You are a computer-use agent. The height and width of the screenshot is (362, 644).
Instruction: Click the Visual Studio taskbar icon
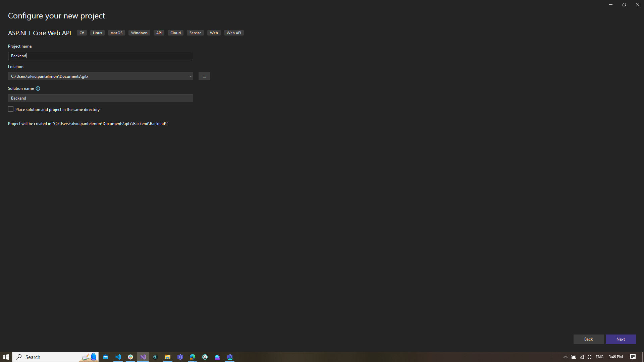[x=143, y=357]
